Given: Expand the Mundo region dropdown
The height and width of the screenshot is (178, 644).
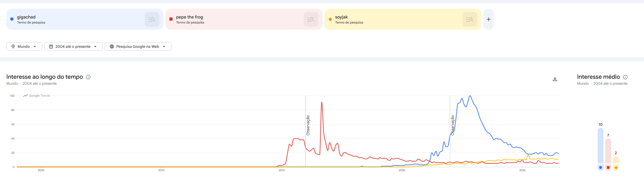Looking at the screenshot, I should (x=24, y=46).
